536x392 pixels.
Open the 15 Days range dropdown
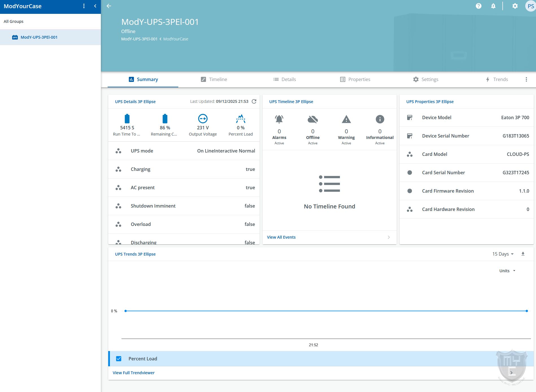tap(503, 254)
